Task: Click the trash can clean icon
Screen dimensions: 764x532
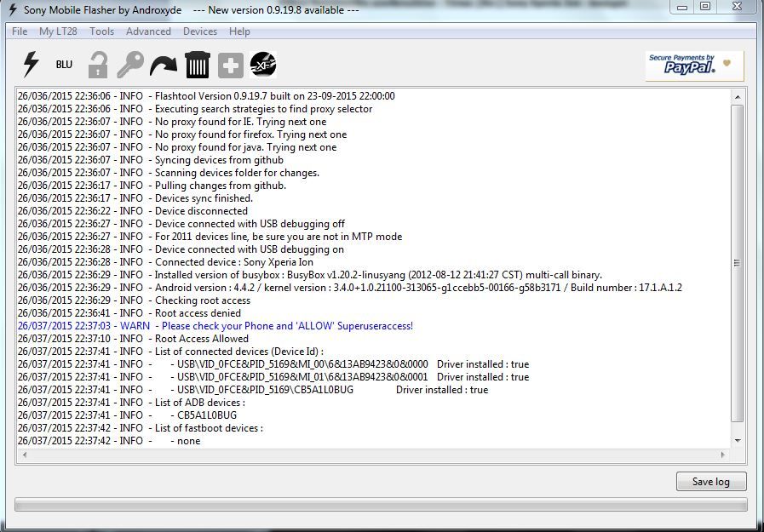Action: point(198,65)
